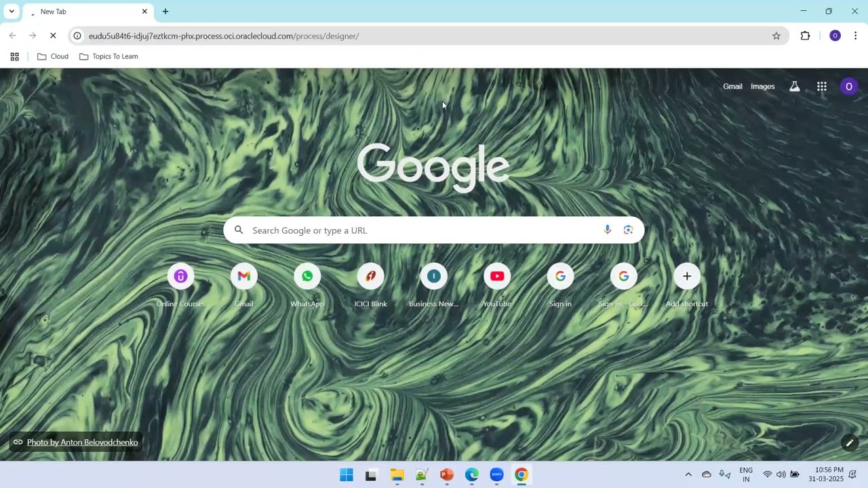
Task: Click Add shortcut button
Action: coord(687,286)
